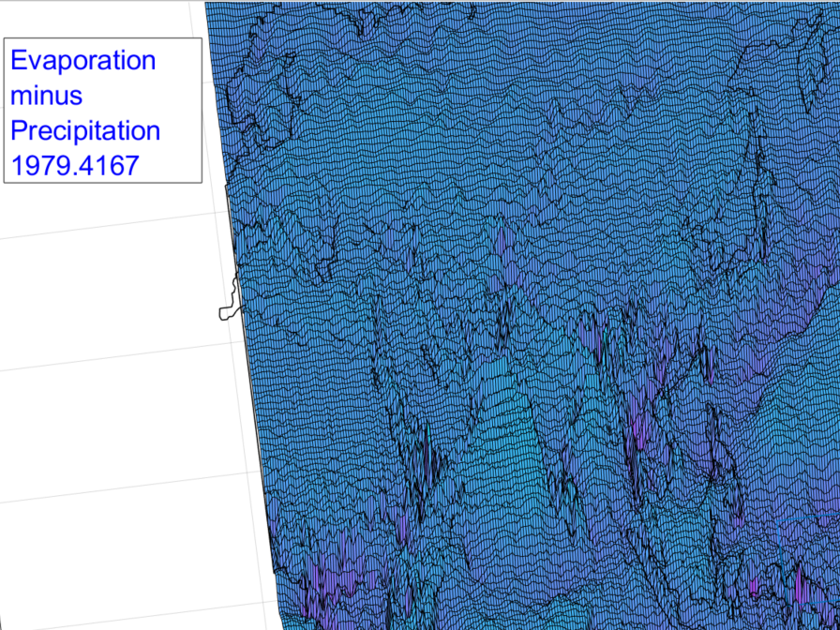Click the '1979.4167' time value
Image resolution: width=840 pixels, height=630 pixels.
click(x=75, y=166)
